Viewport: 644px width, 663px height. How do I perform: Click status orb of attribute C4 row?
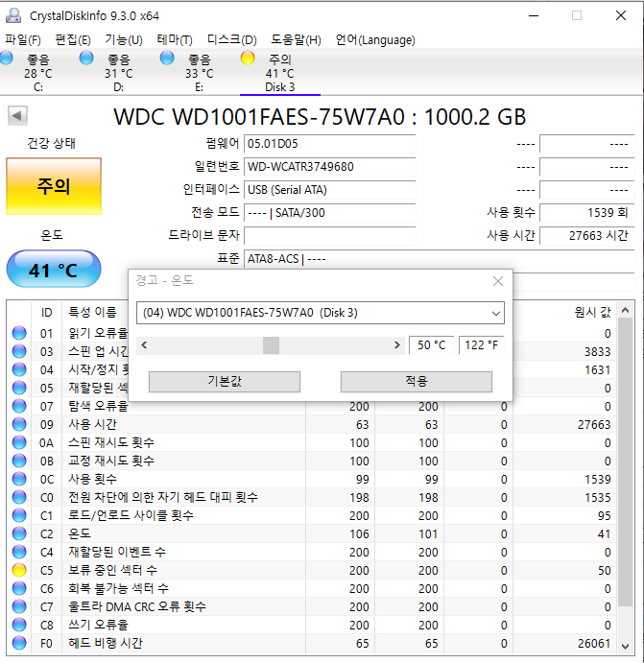click(19, 552)
